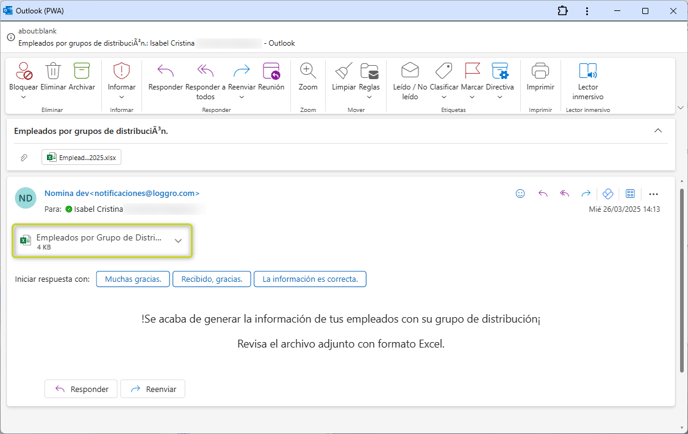
Task: Open the Emplead...2025.xlsx attachment chip
Action: (x=82, y=157)
